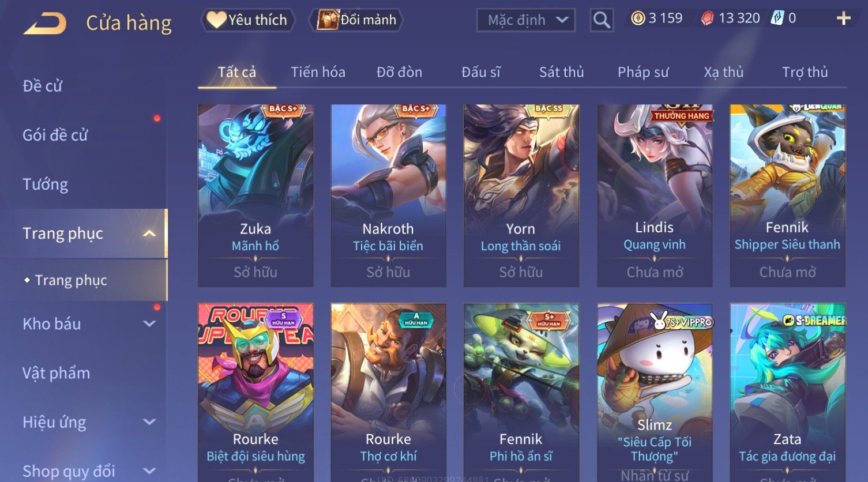Open Tướng in the sidebar

(45, 184)
